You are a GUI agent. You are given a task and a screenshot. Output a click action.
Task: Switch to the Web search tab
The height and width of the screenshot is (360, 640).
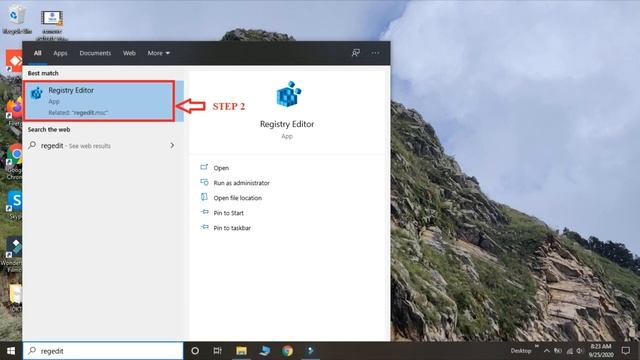point(129,53)
